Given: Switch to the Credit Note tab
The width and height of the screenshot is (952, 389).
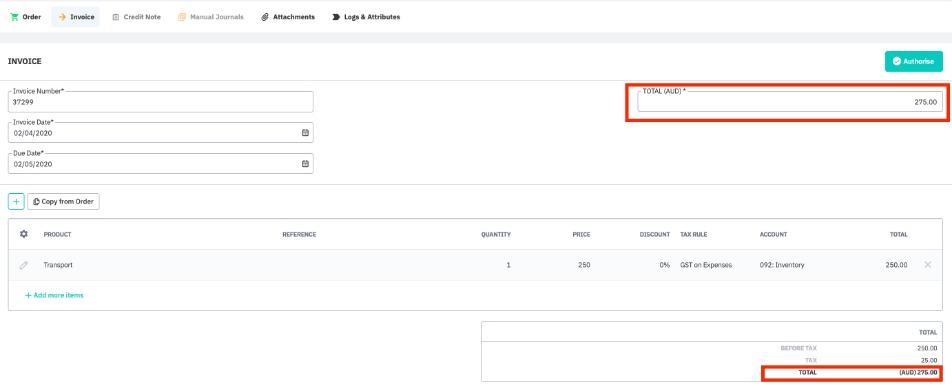Looking at the screenshot, I should [137, 17].
